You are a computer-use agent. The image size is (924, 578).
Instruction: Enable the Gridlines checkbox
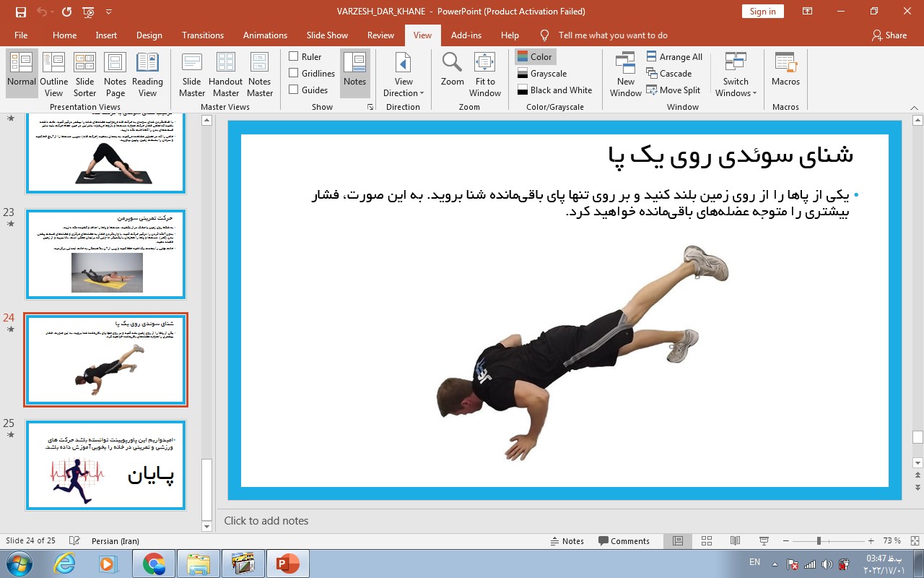tap(294, 73)
